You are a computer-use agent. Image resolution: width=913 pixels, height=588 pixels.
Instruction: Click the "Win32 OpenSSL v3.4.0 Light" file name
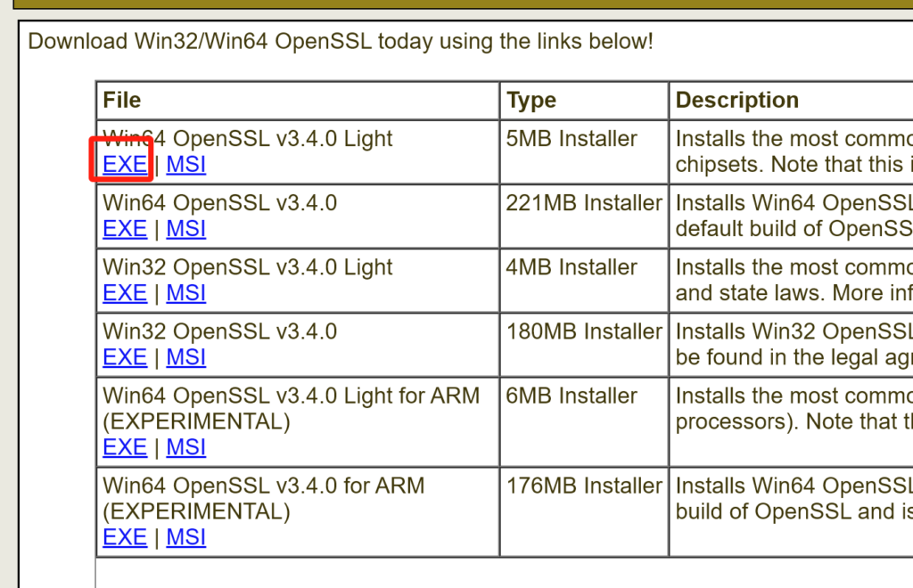(248, 267)
